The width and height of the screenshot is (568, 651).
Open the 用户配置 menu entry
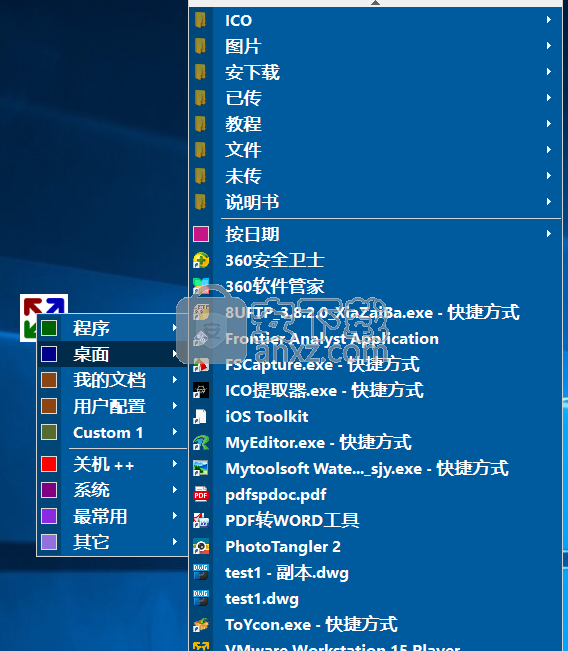[113, 406]
